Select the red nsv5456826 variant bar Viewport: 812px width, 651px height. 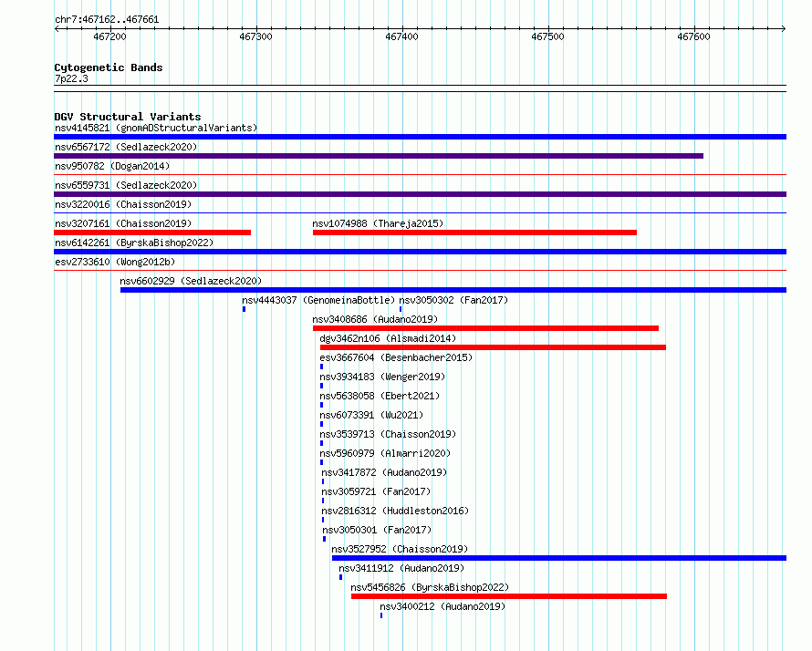(509, 596)
